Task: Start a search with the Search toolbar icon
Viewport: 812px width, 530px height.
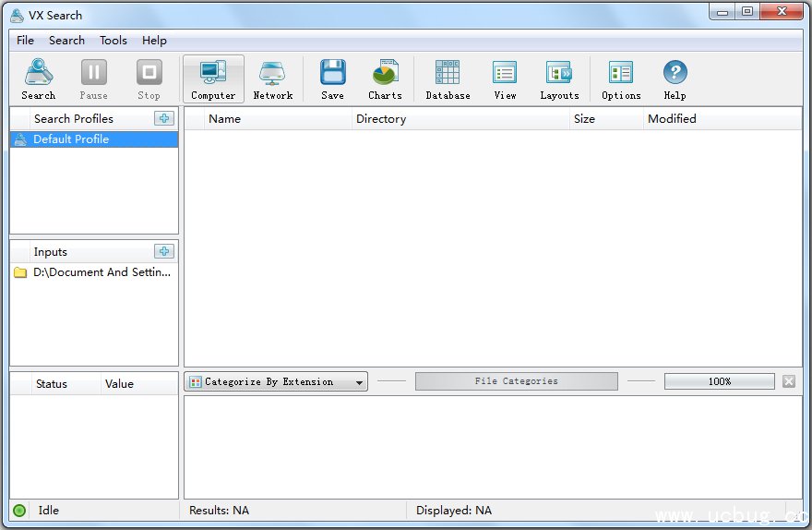Action: [39, 79]
